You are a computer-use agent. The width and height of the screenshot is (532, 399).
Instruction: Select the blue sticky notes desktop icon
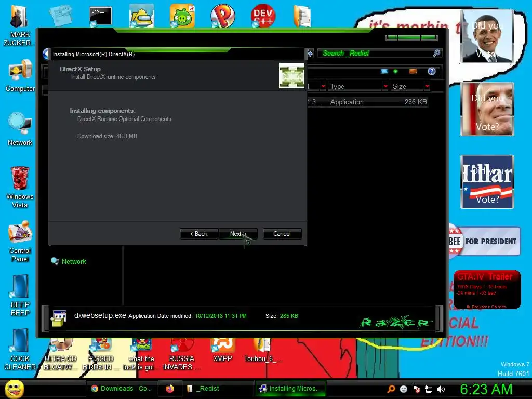pyautogui.click(x=61, y=16)
